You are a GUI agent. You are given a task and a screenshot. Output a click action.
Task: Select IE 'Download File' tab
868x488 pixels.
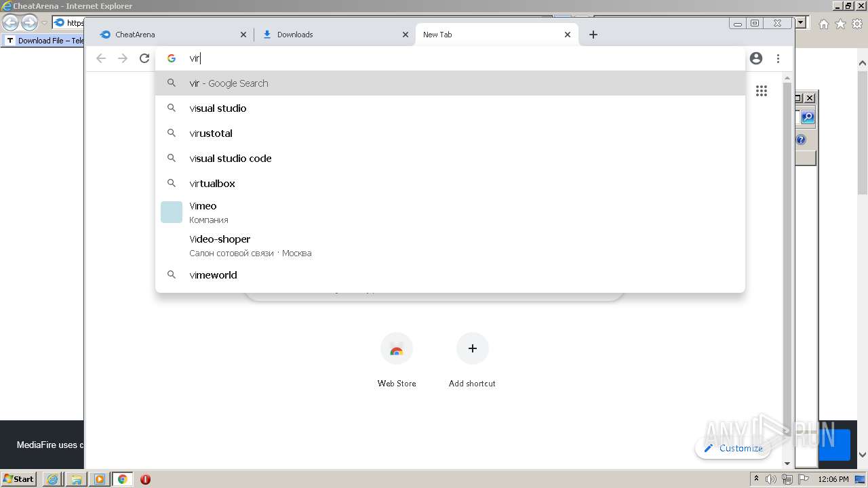point(44,41)
